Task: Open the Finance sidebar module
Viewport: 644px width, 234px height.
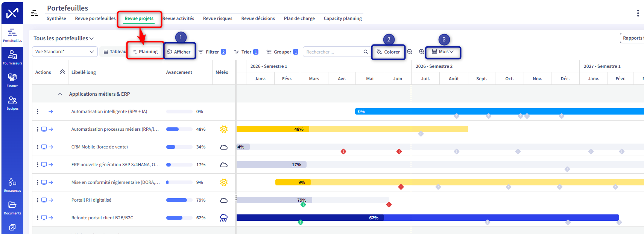Action: [x=12, y=80]
